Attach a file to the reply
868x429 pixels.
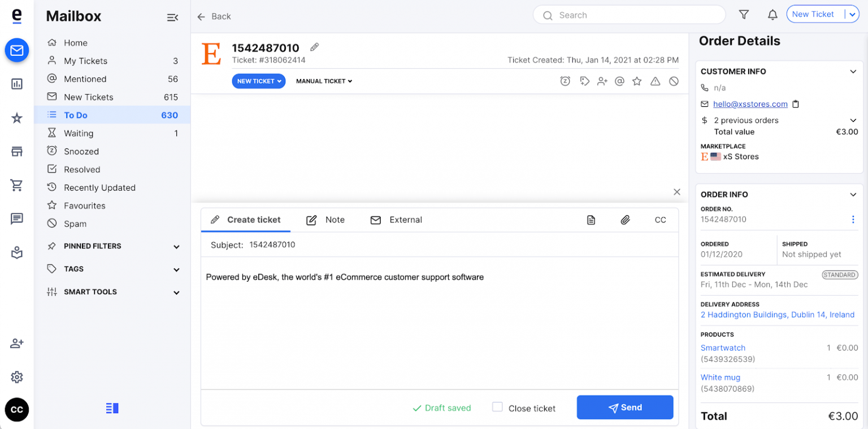626,220
